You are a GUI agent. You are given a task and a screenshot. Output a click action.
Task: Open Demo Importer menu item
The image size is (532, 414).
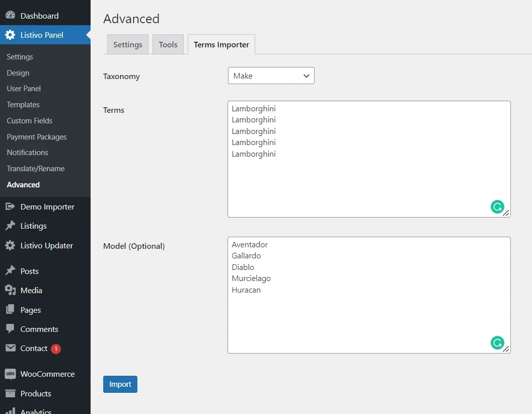click(45, 206)
